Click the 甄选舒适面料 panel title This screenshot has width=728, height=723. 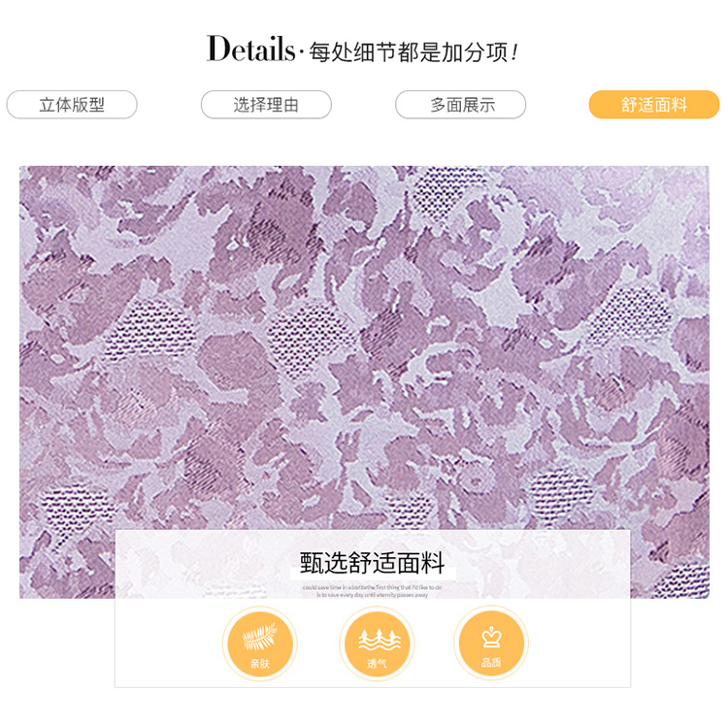(373, 563)
